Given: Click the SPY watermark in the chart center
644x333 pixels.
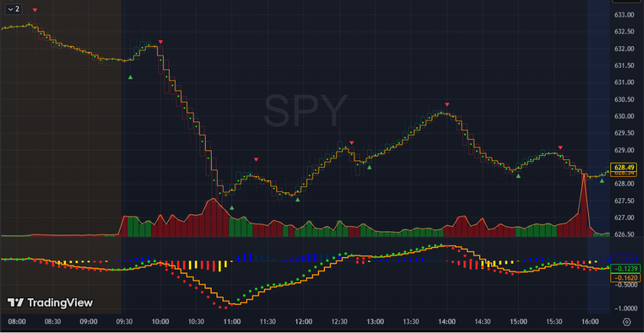Looking at the screenshot, I should tap(306, 110).
